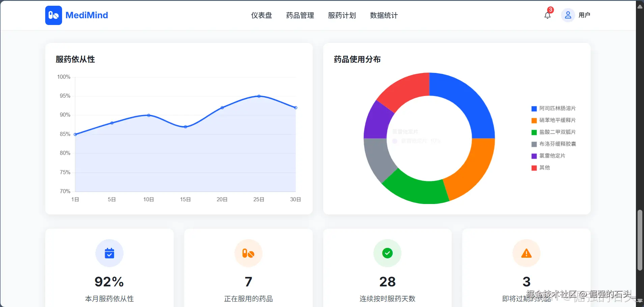Click the MediMind title link

(x=87, y=15)
